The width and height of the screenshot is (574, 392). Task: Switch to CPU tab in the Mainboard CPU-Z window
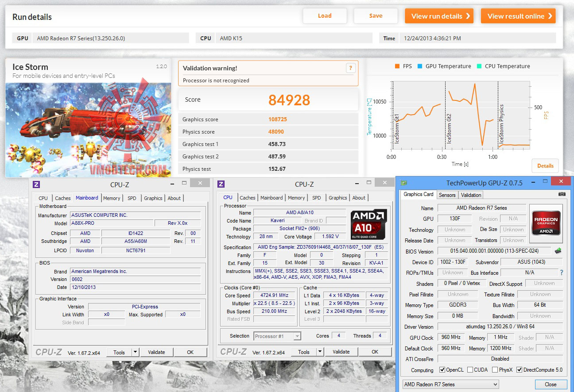[43, 198]
